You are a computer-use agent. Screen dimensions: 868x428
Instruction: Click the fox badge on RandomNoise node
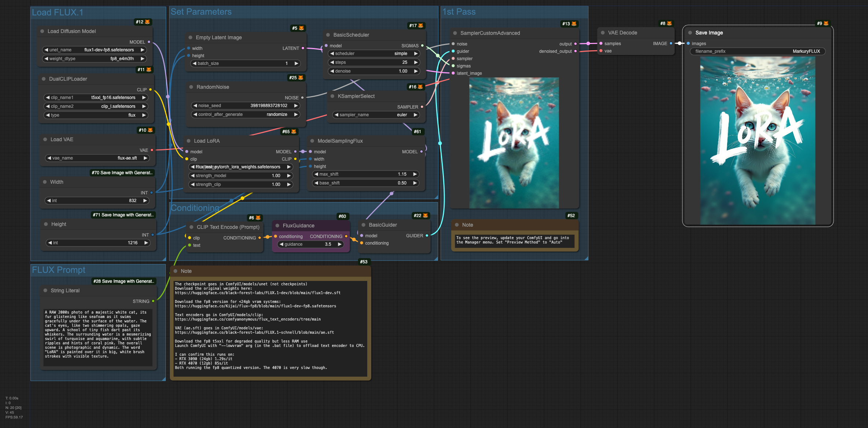point(301,78)
